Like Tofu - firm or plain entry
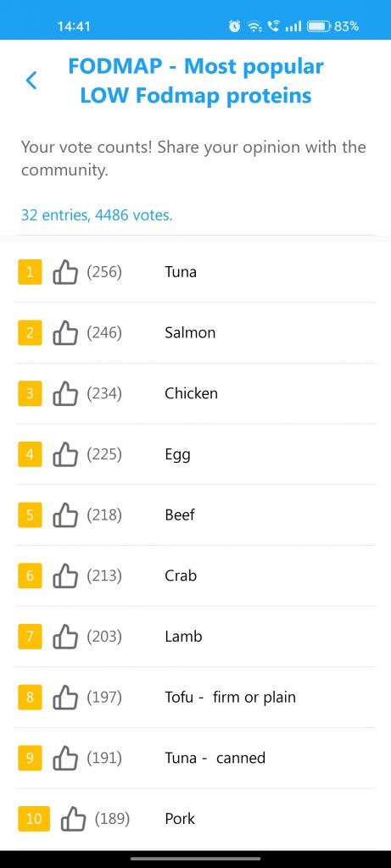The image size is (391, 868). click(65, 698)
